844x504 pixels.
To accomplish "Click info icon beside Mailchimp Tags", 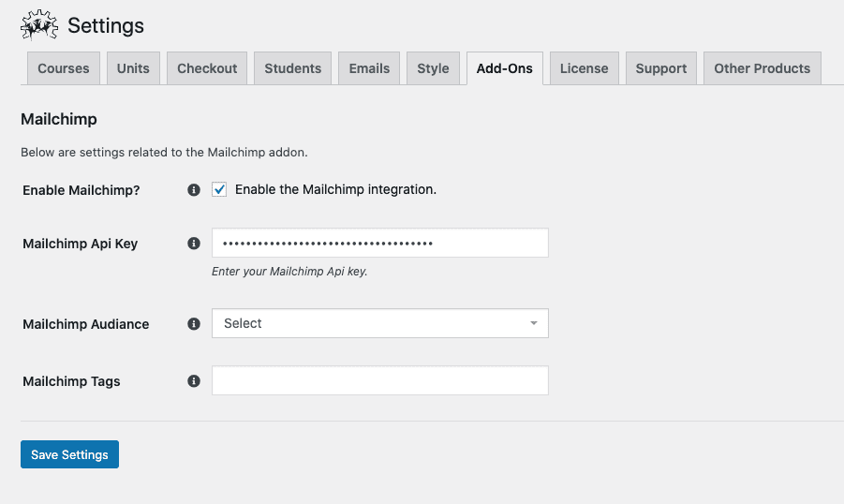I will 194,381.
